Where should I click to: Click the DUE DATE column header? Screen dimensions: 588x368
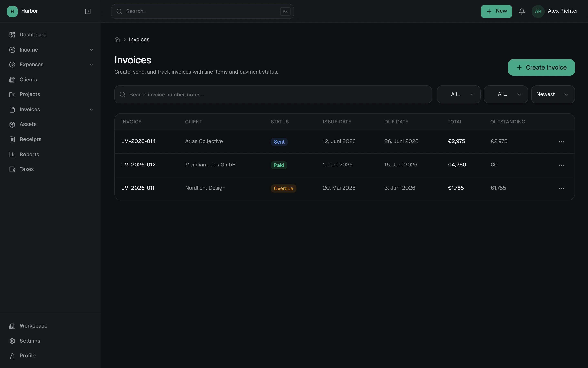coord(396,122)
